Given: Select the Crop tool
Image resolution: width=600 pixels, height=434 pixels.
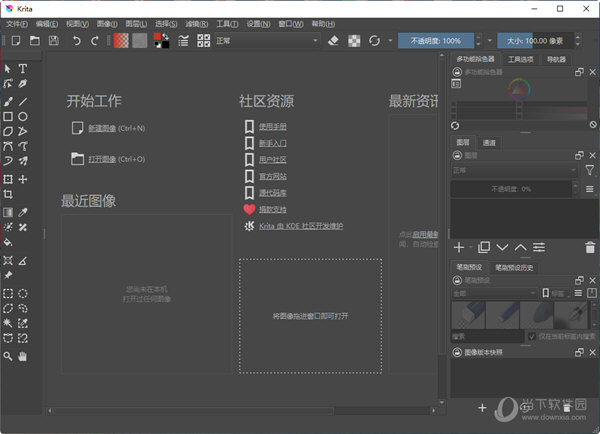Looking at the screenshot, I should (8, 194).
